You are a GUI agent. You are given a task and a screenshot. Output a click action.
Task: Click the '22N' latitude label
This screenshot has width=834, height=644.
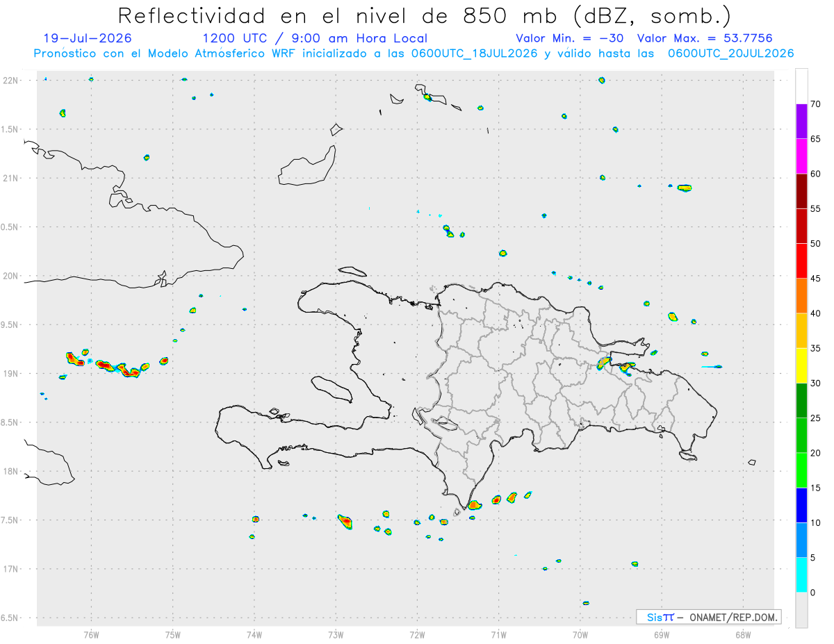tap(11, 81)
